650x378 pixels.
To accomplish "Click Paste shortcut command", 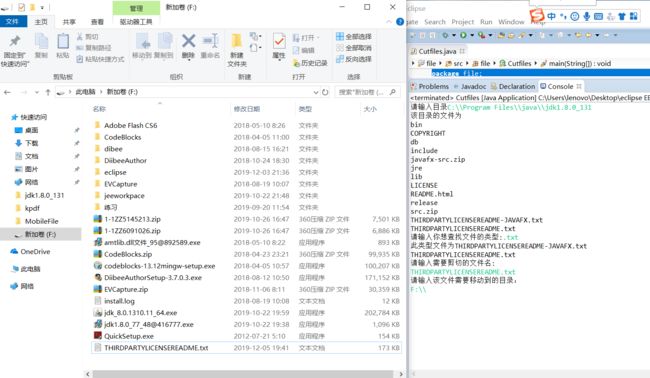I will [x=100, y=59].
